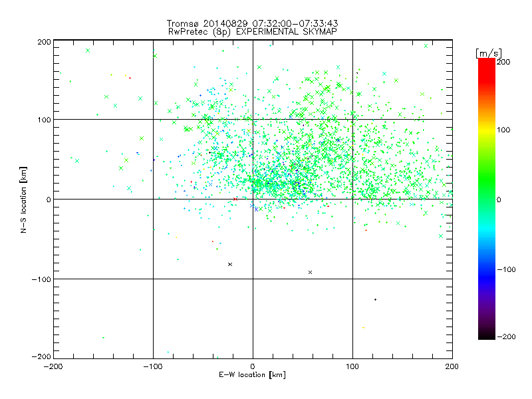Click the colorbar tick label '-100'
The image size is (532, 399).
506,269
